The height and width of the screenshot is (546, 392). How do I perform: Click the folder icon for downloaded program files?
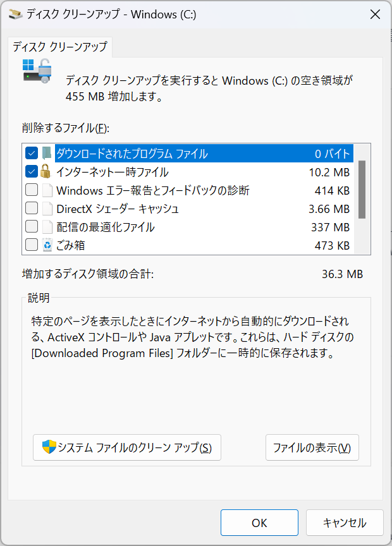47,153
